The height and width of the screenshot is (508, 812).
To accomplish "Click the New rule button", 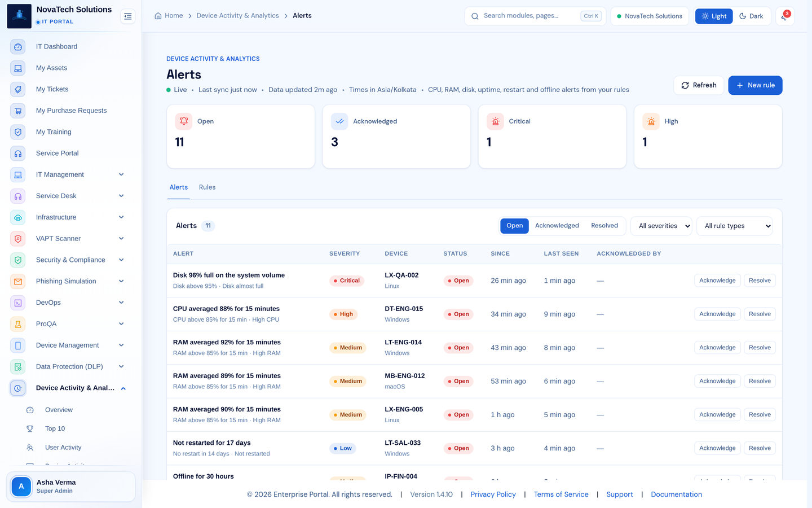I will tap(755, 85).
